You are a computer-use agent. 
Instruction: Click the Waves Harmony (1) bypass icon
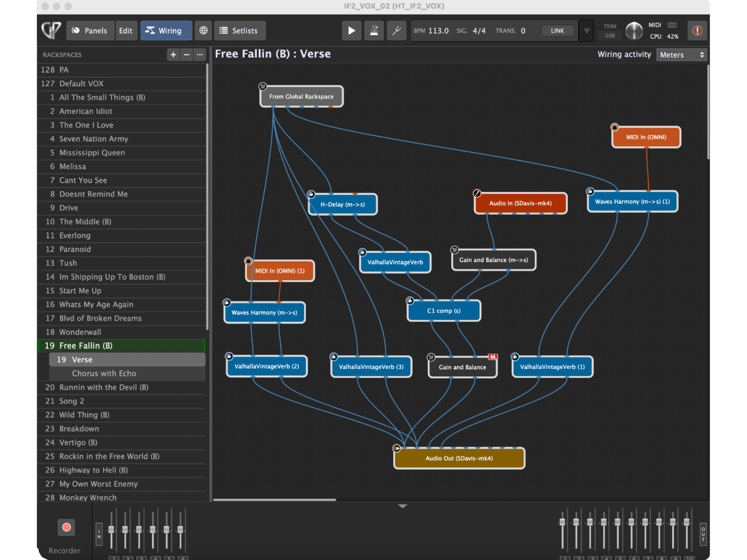[x=590, y=191]
